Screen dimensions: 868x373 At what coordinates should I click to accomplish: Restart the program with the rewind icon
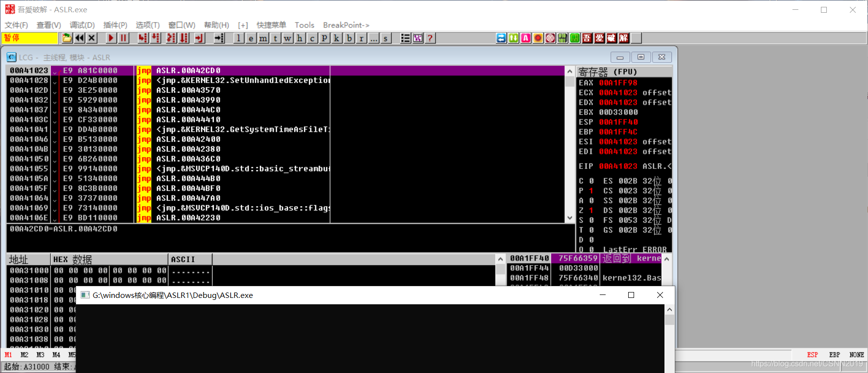(79, 38)
